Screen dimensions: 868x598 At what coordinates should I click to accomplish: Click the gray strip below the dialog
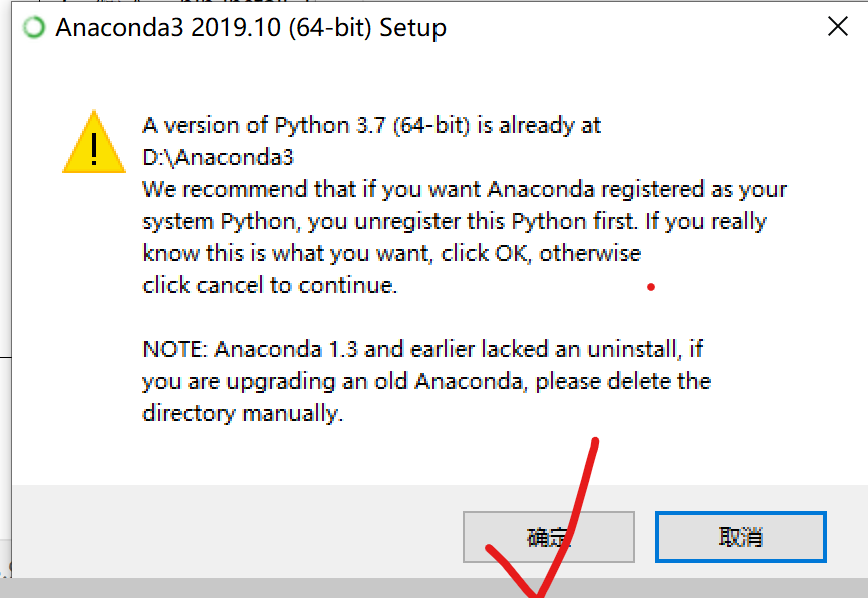coord(300,588)
